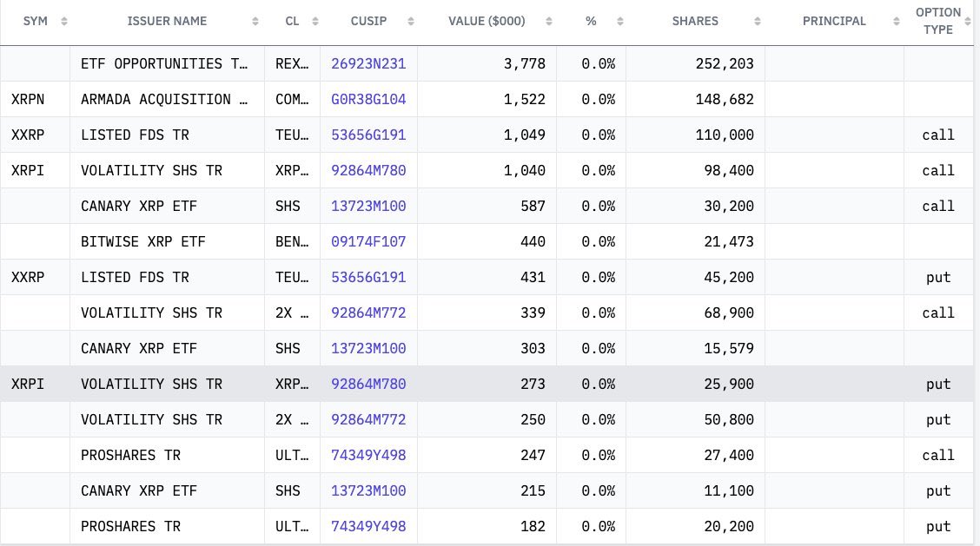Open CUSIP 92864M780 in the 98,400 shares row
Screen dimensions: 980x546
click(x=368, y=170)
